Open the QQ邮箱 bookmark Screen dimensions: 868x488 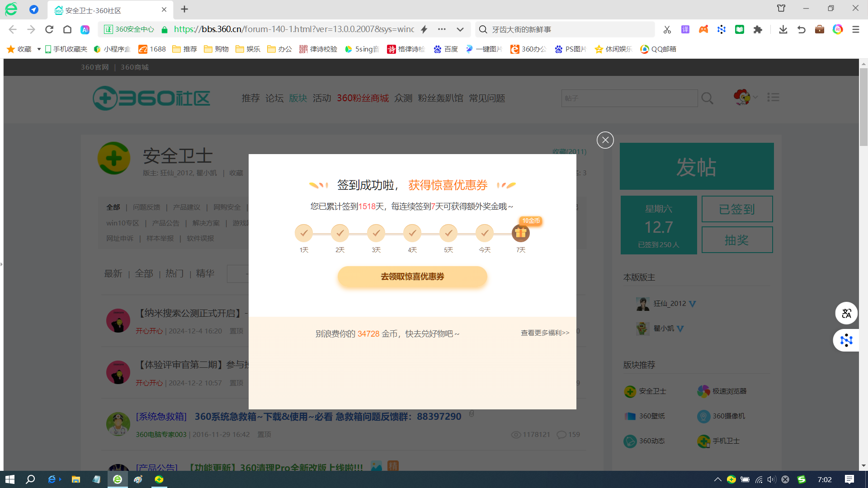click(658, 49)
